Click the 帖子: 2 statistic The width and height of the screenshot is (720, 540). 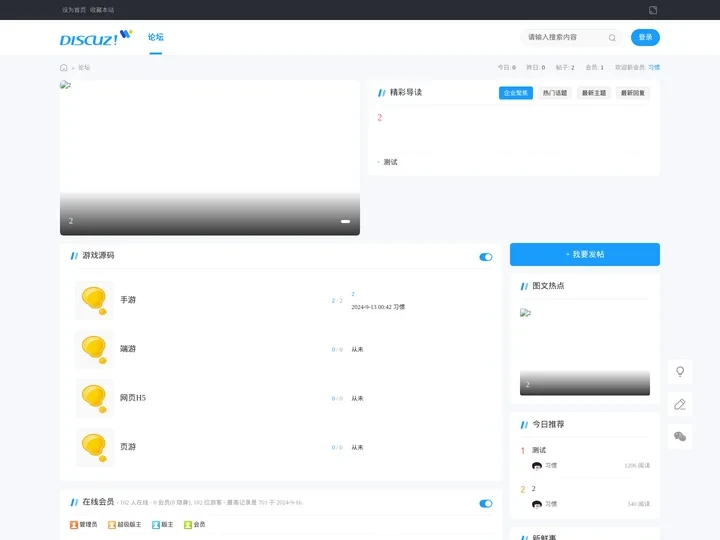click(565, 68)
